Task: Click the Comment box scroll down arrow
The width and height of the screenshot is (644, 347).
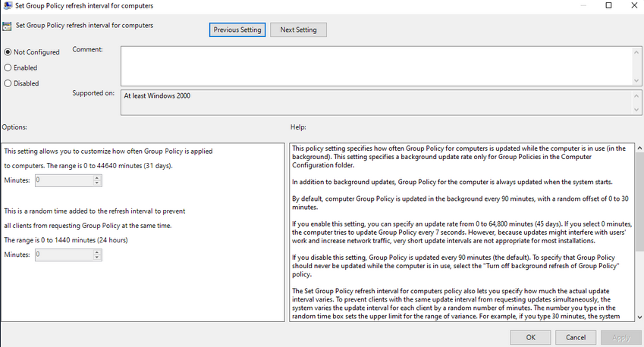Action: coord(638,79)
